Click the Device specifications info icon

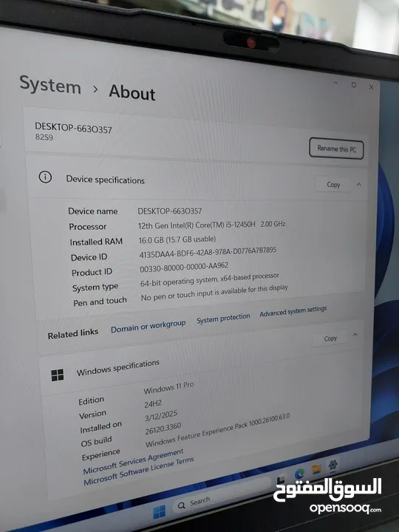click(x=45, y=177)
